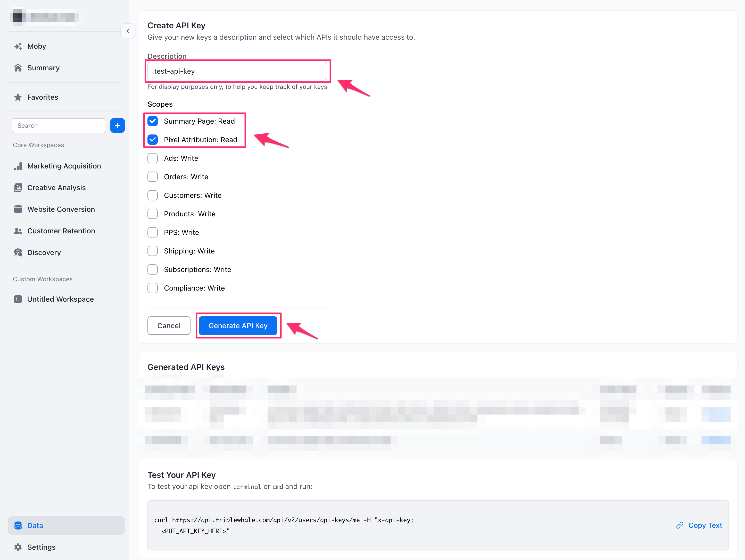Enable the Ads: Write checkbox
Screen dimensions: 745x560
(x=153, y=158)
